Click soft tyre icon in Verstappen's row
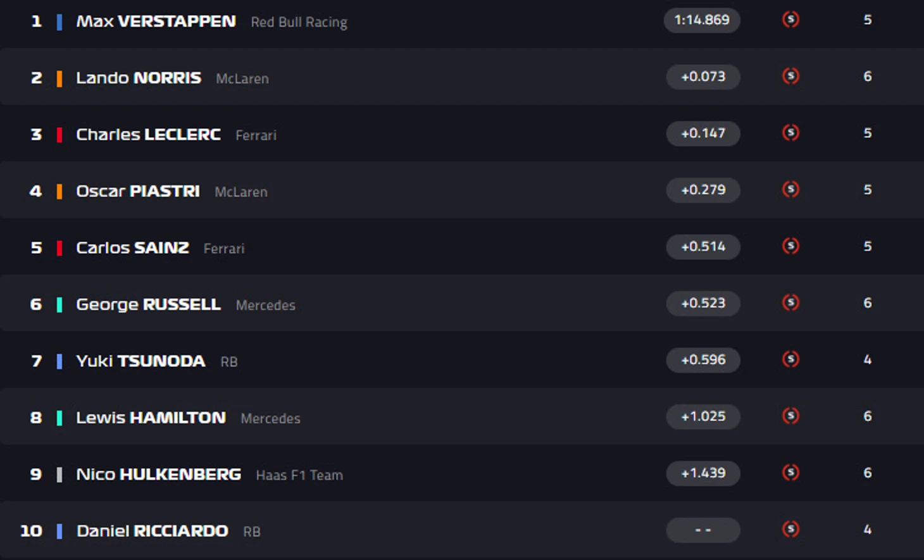 [790, 20]
